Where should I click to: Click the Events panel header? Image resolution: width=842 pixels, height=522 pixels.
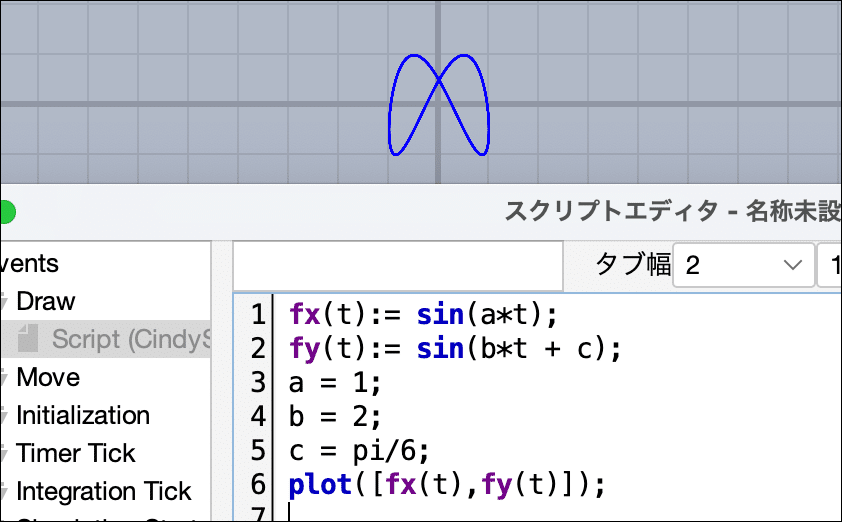point(29,263)
